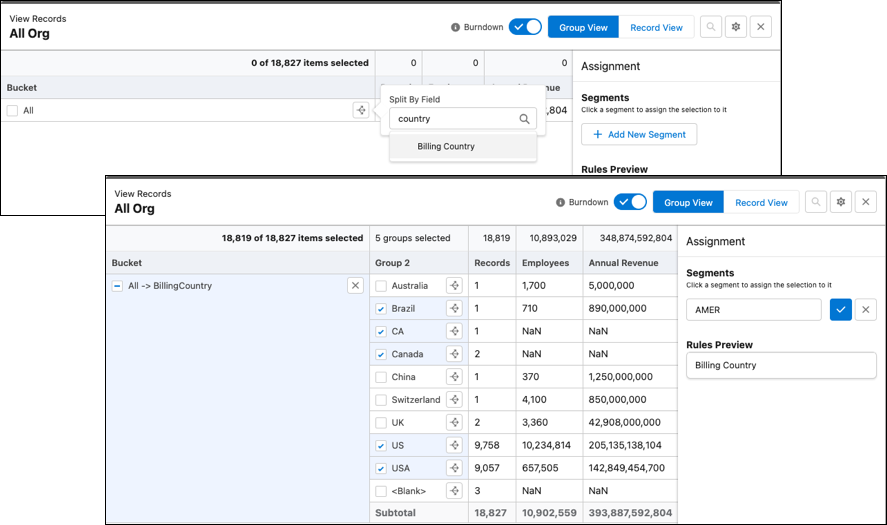Click UK revenue value 42,908,000,000

point(625,423)
